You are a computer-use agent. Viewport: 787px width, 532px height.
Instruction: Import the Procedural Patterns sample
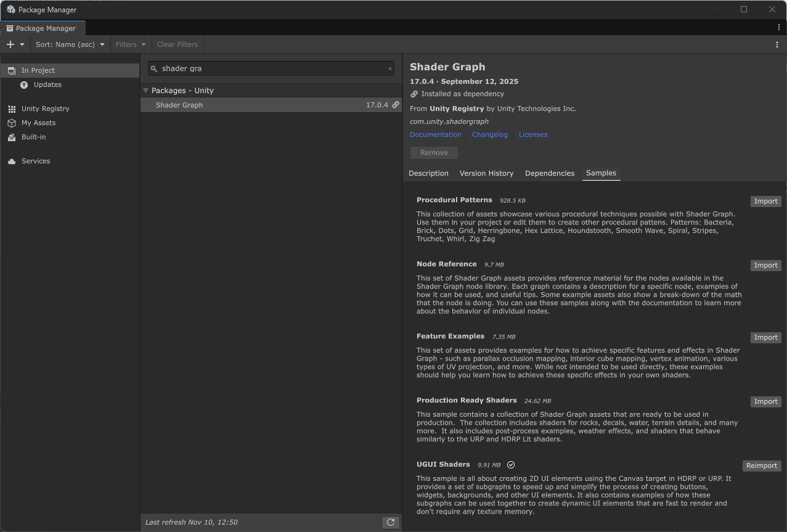(765, 202)
